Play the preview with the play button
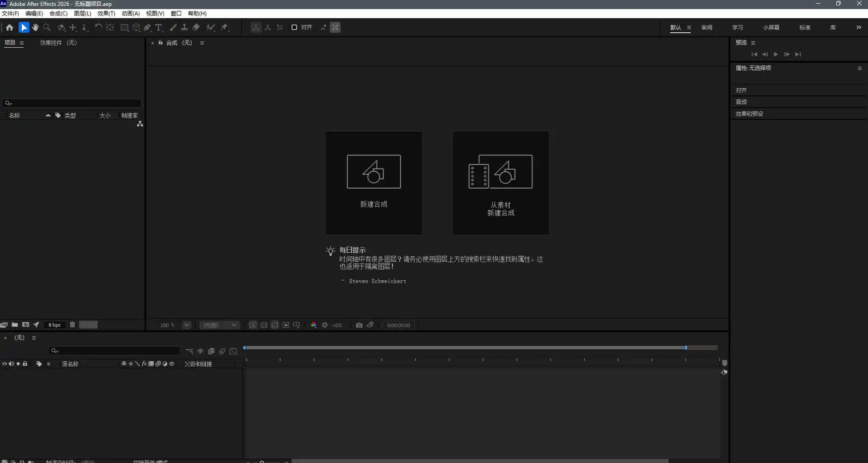This screenshot has height=463, width=868. [776, 54]
